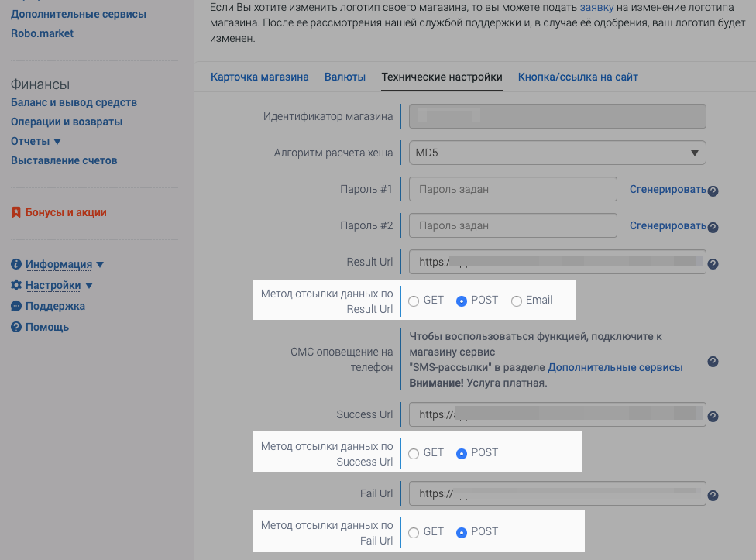Open the Алгоритм расчета хеша MD5 dropdown
This screenshot has height=560, width=756.
[x=558, y=153]
